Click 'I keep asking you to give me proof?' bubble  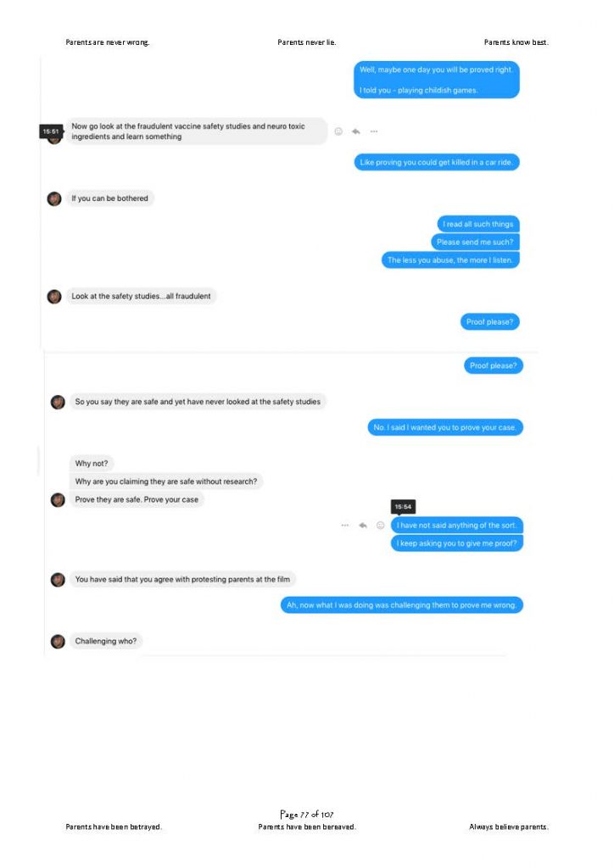(x=457, y=543)
